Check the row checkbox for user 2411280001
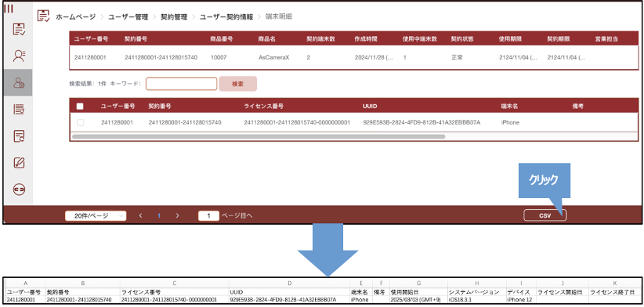The width and height of the screenshot is (644, 307). pos(81,122)
